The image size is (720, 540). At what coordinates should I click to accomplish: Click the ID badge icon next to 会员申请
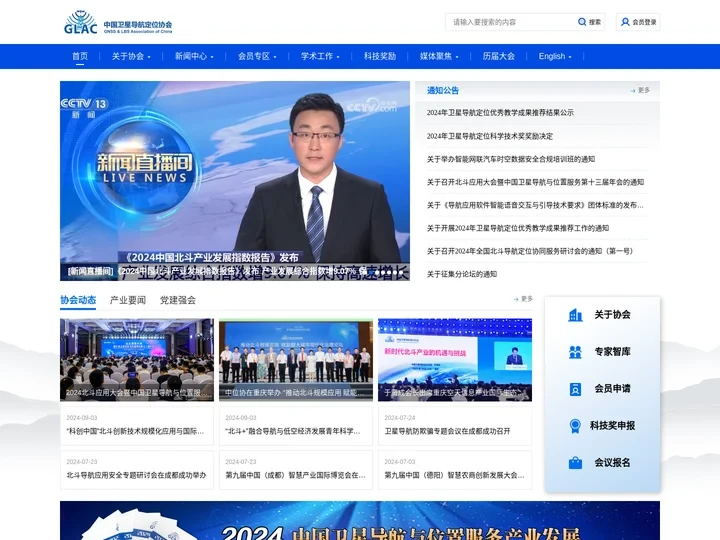pos(575,389)
